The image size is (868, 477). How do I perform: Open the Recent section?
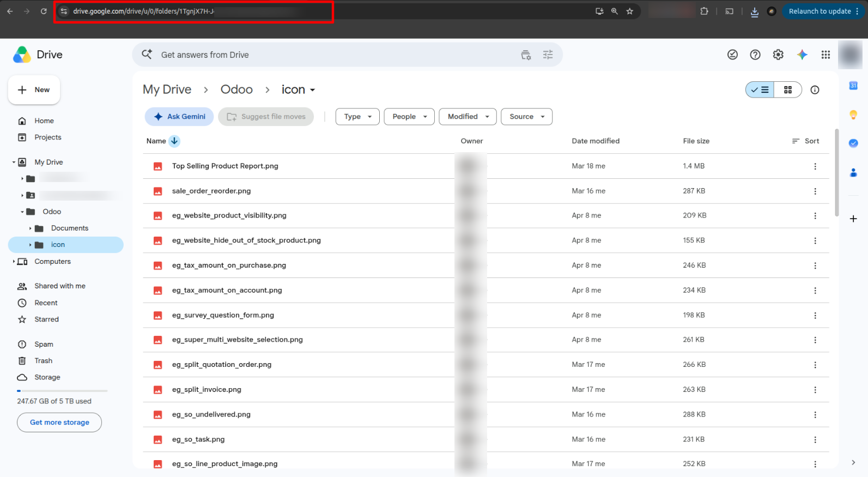coord(46,303)
